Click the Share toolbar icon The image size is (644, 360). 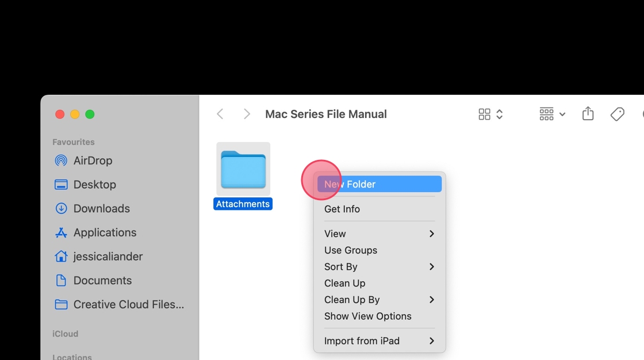[x=588, y=114]
